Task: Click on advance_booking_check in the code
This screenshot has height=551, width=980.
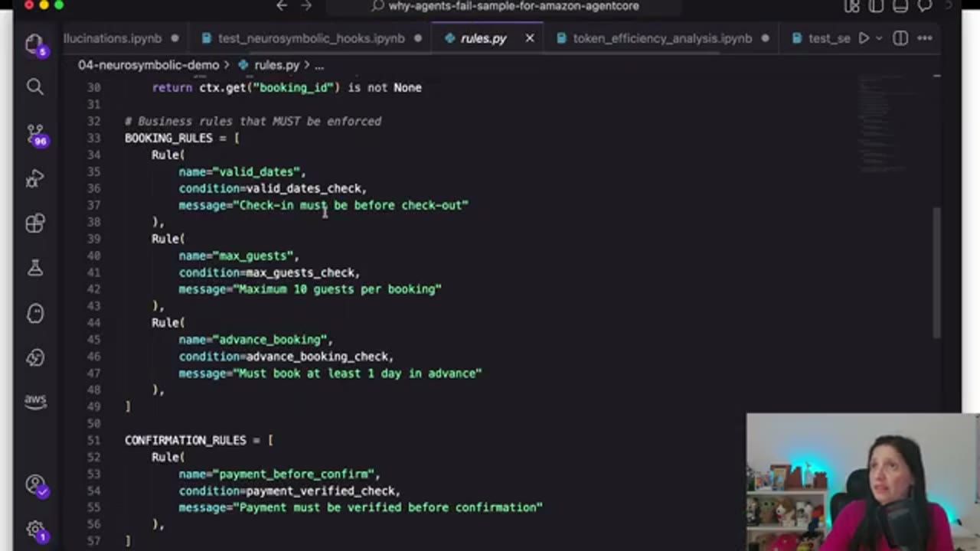Action: tap(317, 357)
